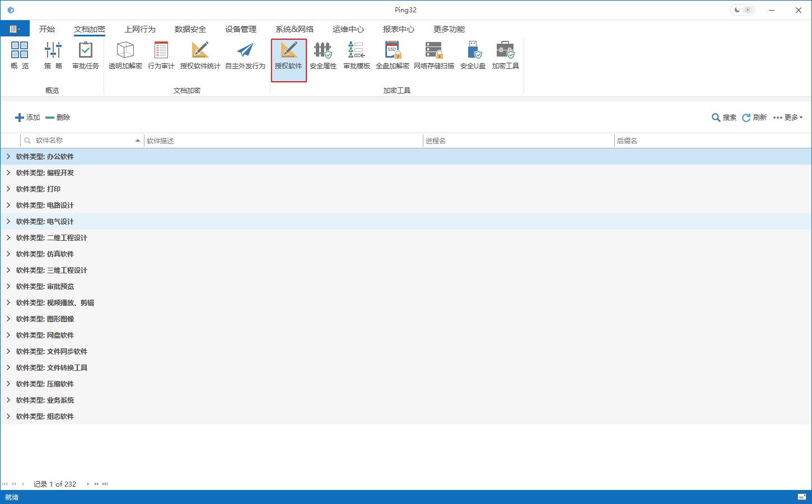Select row 软件类型: 视频播放、剪辑
This screenshot has height=504, width=812.
click(406, 303)
